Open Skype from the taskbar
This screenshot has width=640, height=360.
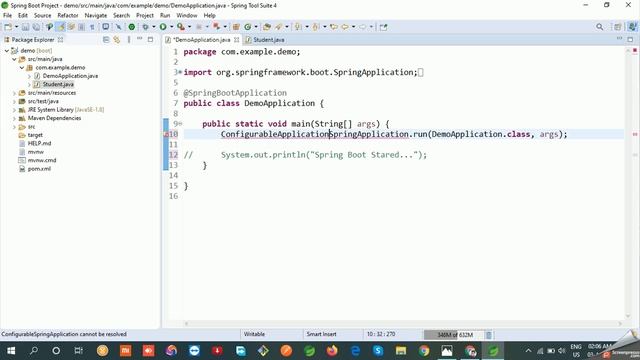378,351
